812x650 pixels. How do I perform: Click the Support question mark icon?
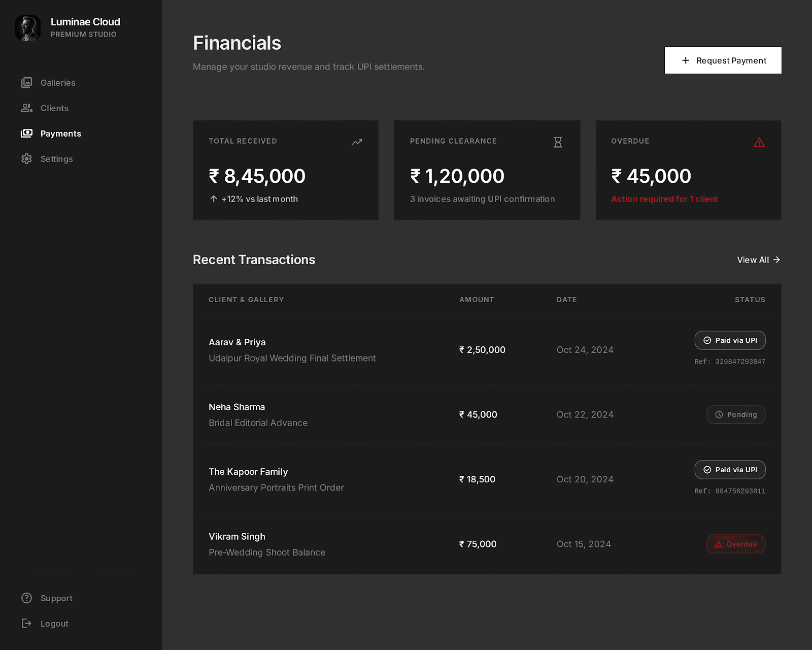[27, 598]
